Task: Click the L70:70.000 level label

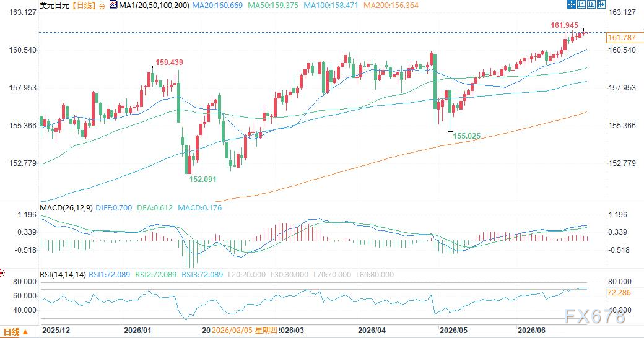Action: (333, 274)
